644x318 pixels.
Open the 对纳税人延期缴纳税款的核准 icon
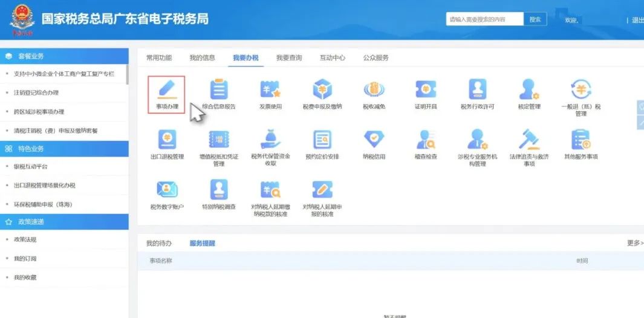[270, 198]
